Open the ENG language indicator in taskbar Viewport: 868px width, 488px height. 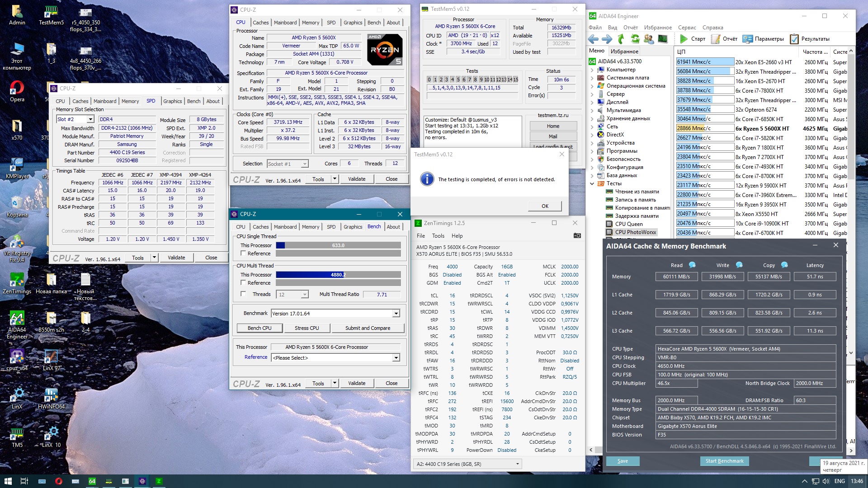pyautogui.click(x=840, y=481)
